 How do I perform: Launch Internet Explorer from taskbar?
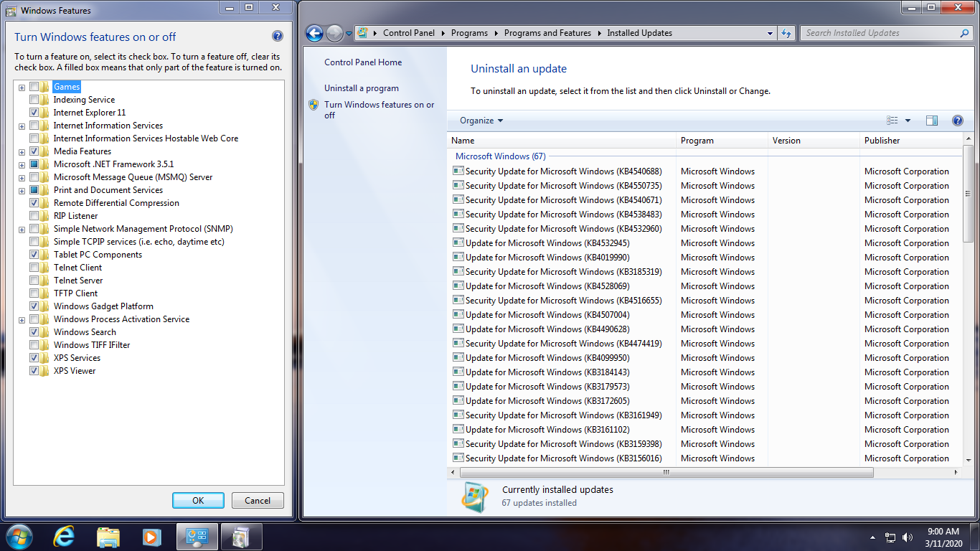click(65, 537)
